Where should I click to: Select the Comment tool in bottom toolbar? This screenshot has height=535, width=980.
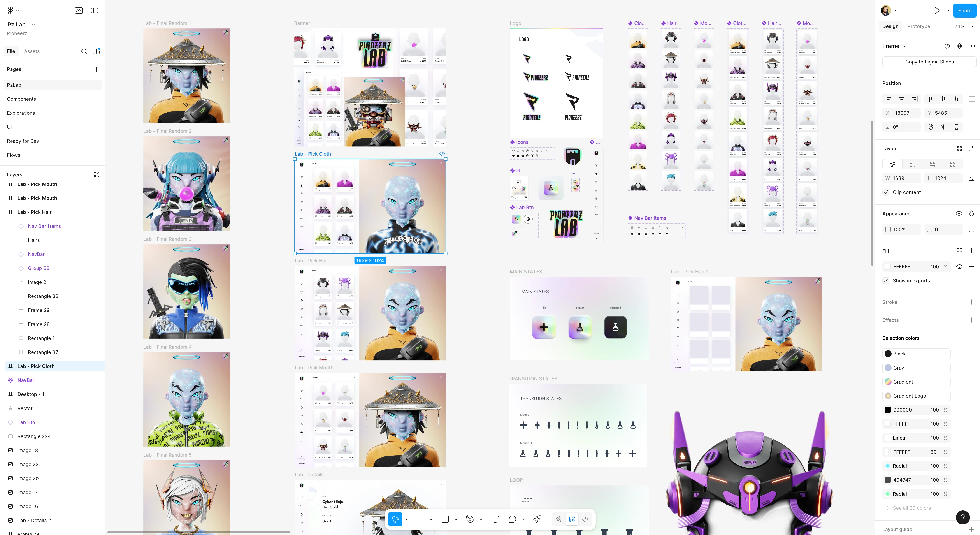512,519
